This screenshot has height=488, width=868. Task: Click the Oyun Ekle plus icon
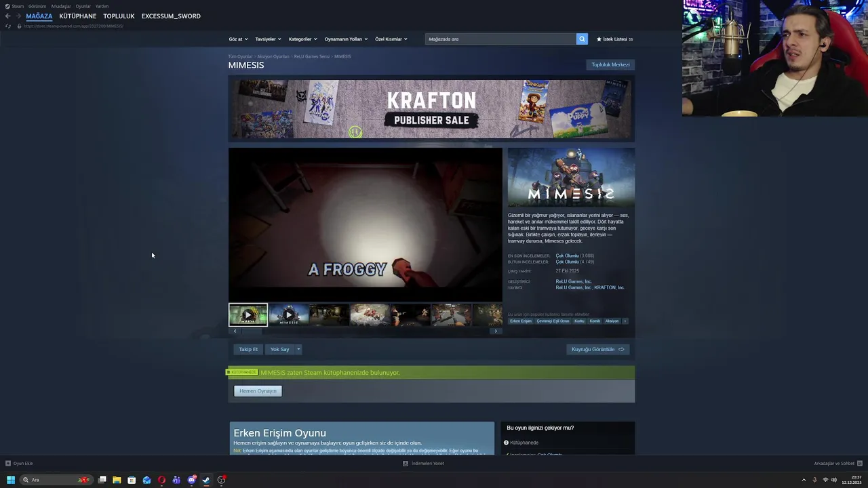pyautogui.click(x=8, y=464)
